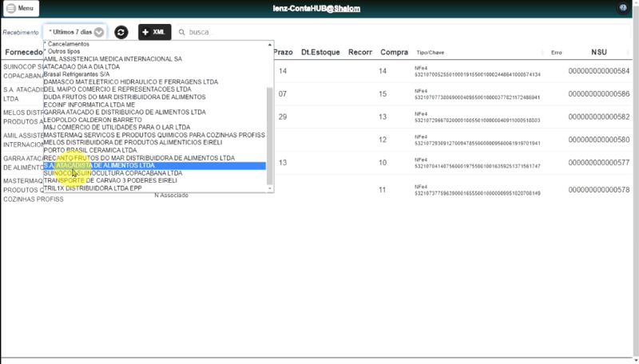Toggle sort arrows beside NSU column
Image resolution: width=639 pixels, height=364 pixels.
628,53
